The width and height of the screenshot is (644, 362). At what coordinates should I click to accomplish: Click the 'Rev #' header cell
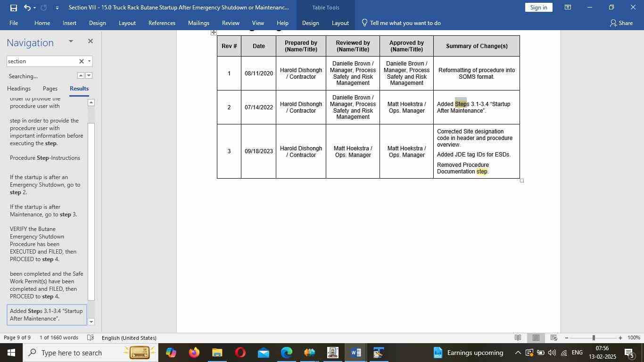click(229, 46)
